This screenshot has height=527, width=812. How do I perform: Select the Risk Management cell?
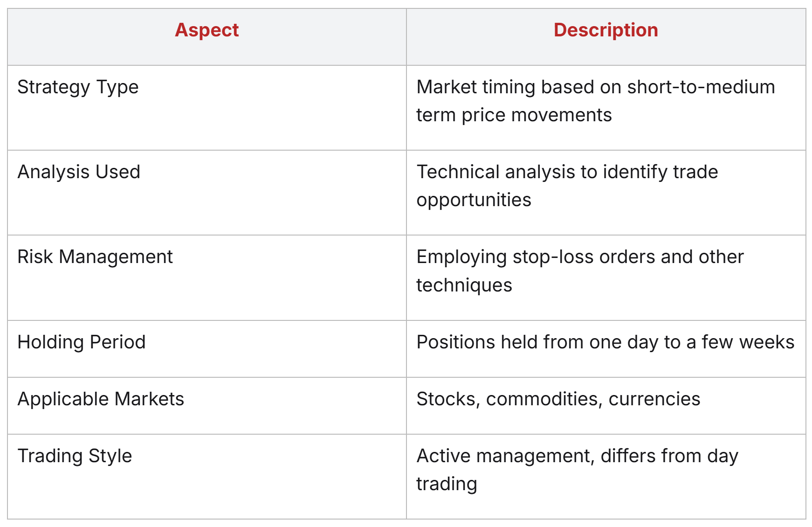[x=207, y=278]
